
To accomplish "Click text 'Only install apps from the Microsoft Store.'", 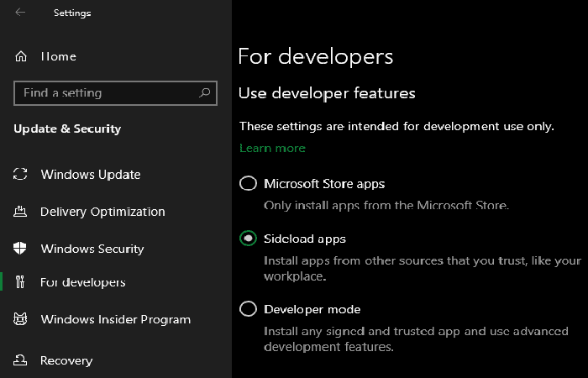I will click(386, 206).
